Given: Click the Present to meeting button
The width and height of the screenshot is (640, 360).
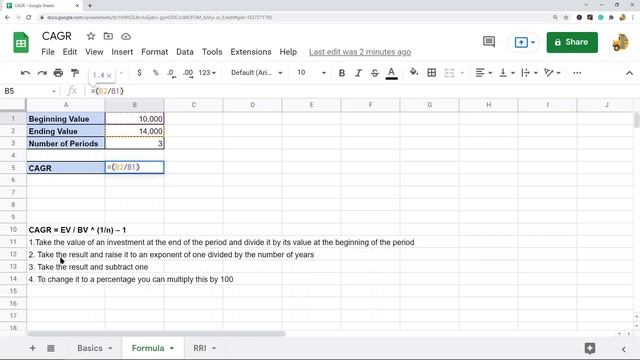Looking at the screenshot, I should (524, 42).
